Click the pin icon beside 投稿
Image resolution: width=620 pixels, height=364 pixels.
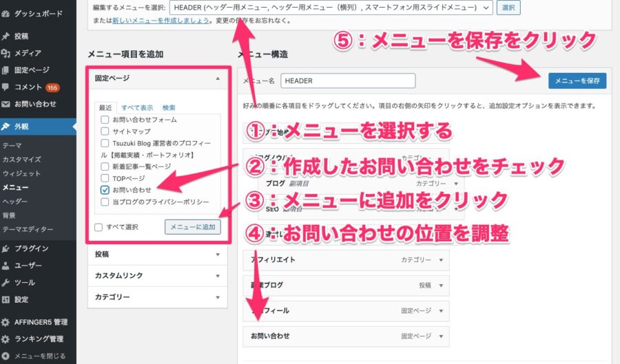5,36
